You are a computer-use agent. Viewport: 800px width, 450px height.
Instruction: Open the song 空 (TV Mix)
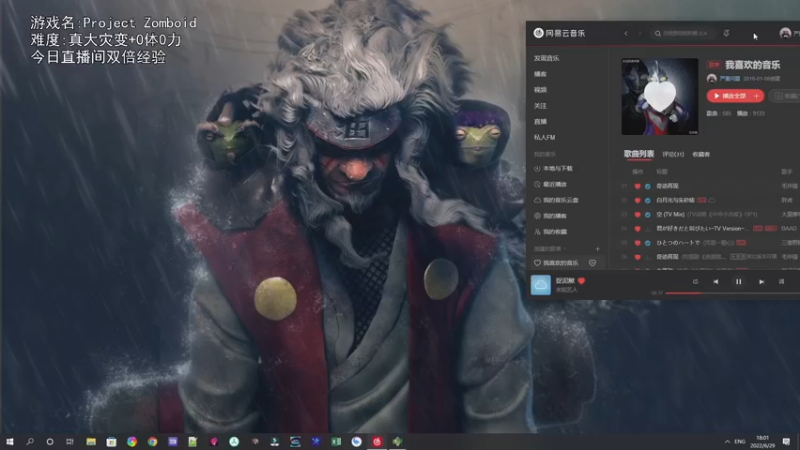[670, 214]
